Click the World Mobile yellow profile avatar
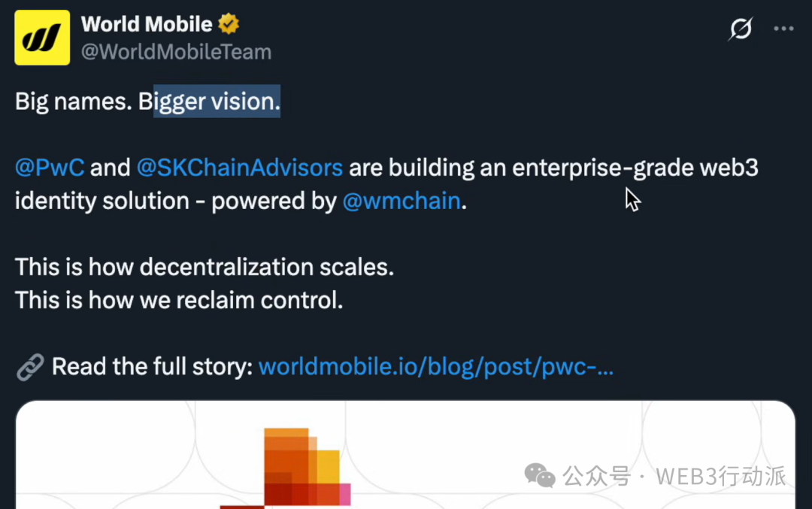Viewport: 812px width, 509px height. [x=42, y=38]
